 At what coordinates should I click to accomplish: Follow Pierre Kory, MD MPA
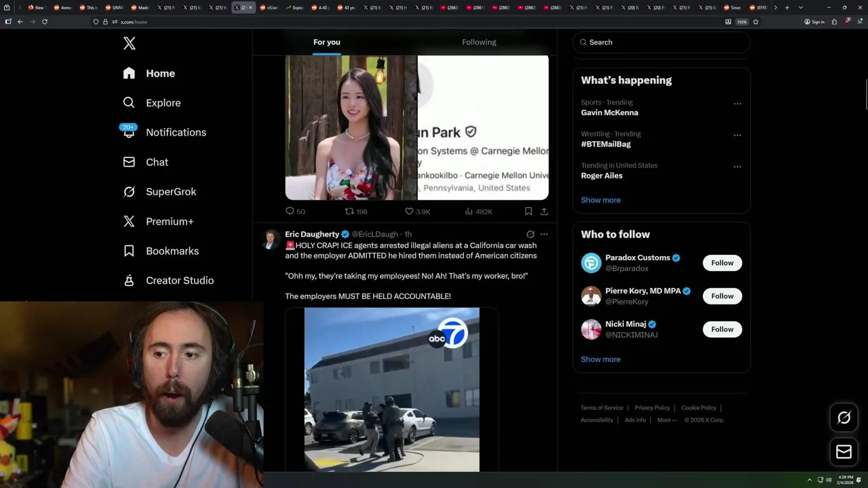[x=722, y=296]
